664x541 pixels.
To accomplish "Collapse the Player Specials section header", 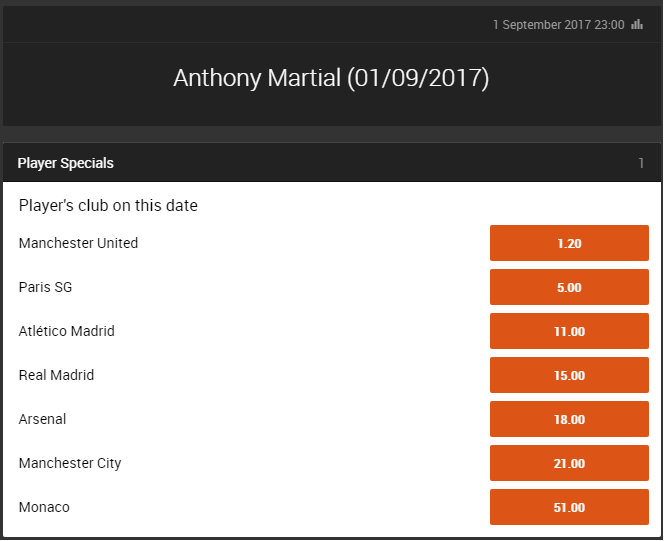I will point(66,163).
